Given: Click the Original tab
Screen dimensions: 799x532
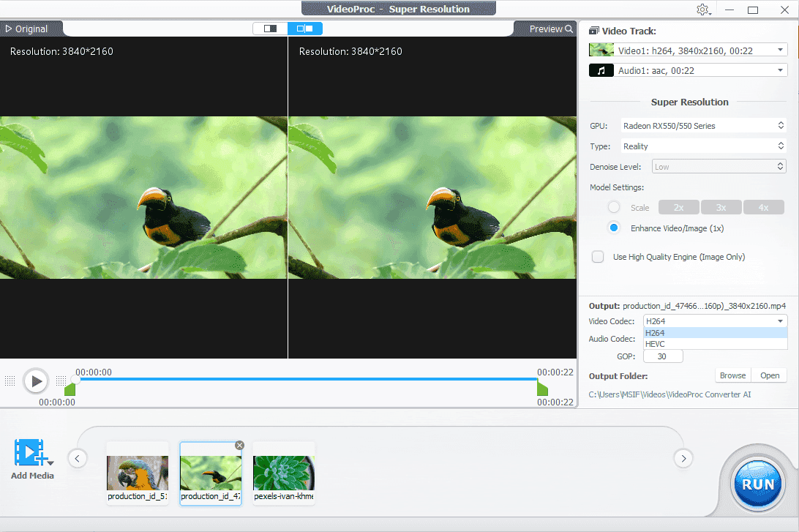Looking at the screenshot, I should click(x=26, y=29).
